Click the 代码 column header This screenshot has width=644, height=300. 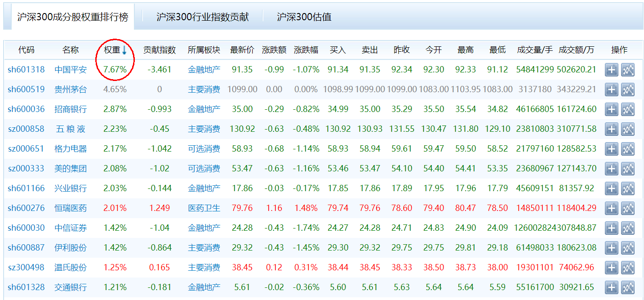click(x=26, y=50)
